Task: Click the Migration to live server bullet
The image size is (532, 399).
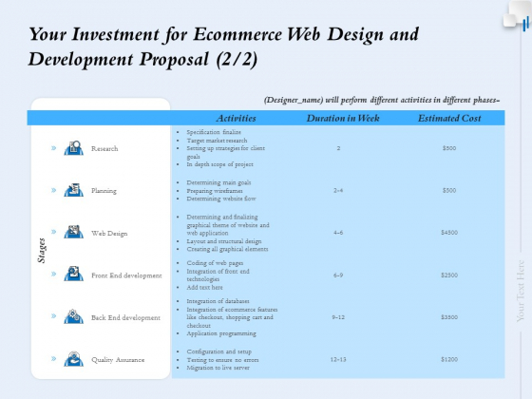Action: tap(218, 368)
